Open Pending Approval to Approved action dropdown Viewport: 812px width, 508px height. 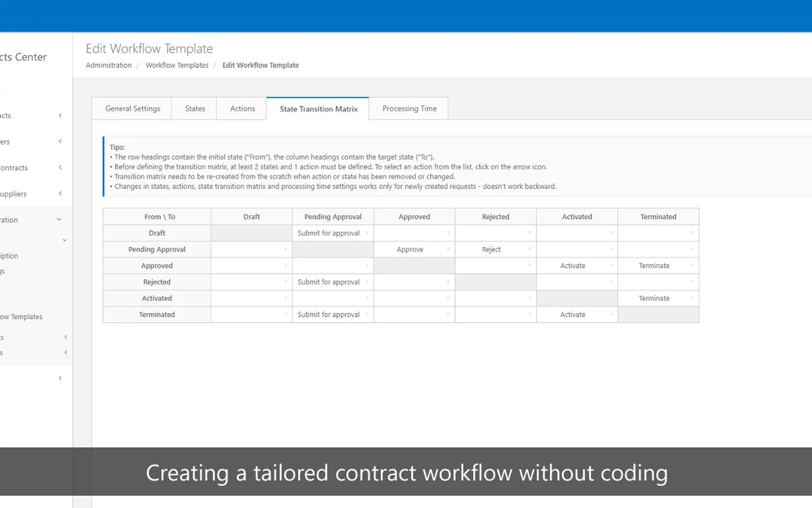414,249
